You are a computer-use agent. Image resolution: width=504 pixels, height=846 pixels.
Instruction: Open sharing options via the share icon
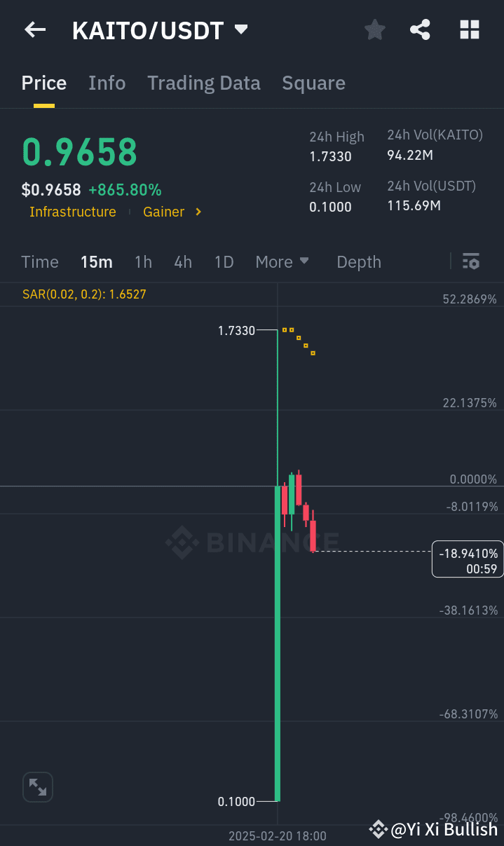click(420, 29)
